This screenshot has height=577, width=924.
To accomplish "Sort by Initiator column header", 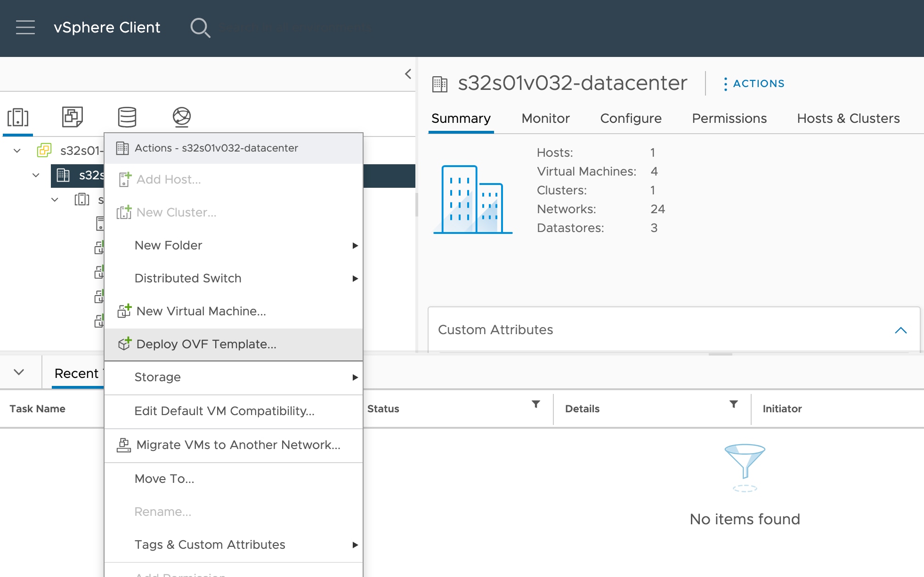I will (x=782, y=409).
